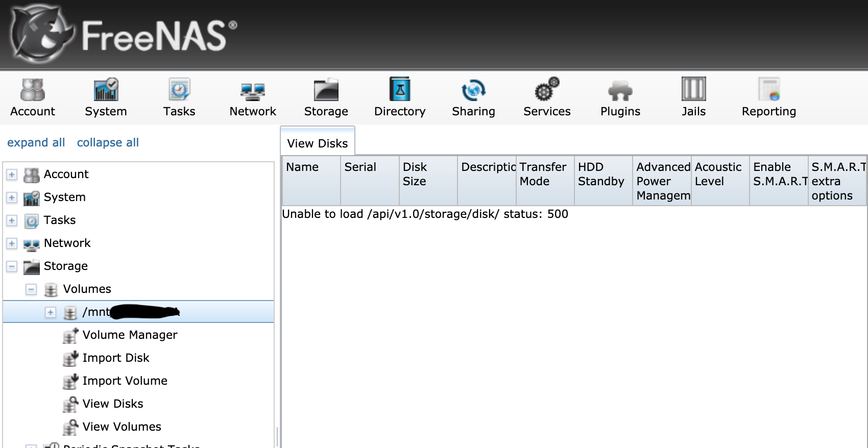This screenshot has width=868, height=448.
Task: Select View Volumes in the tree
Action: (x=122, y=427)
